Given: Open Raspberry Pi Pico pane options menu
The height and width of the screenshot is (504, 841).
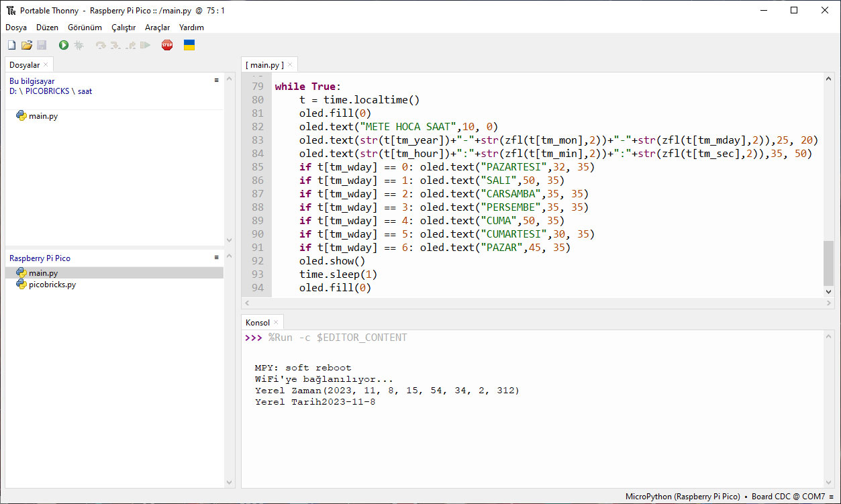Looking at the screenshot, I should 217,257.
